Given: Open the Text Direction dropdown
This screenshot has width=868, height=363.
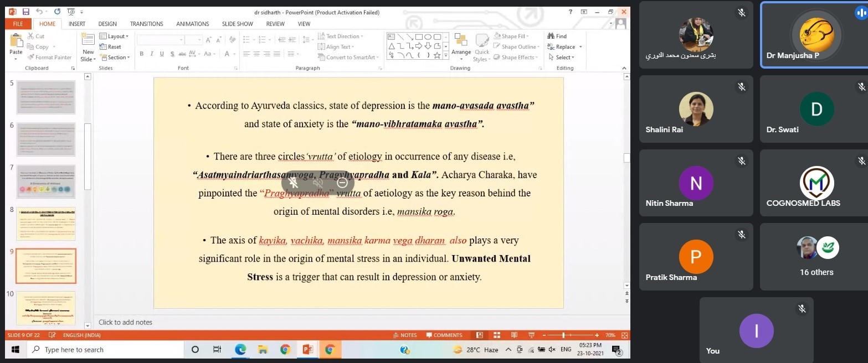Looking at the screenshot, I should tap(341, 37).
